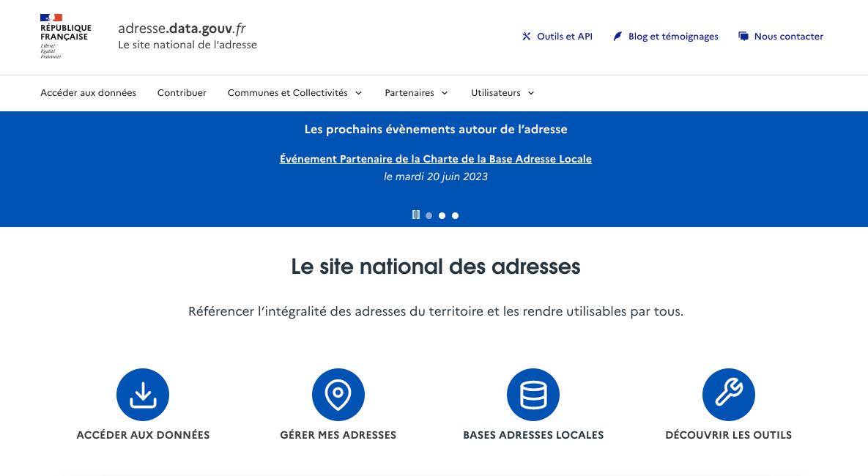The width and height of the screenshot is (868, 476).
Task: Select the first carousel slide dot
Action: [x=429, y=216]
